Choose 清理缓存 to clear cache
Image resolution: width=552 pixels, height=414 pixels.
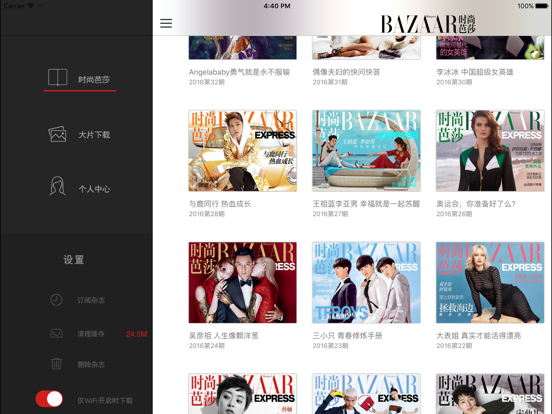[91, 334]
